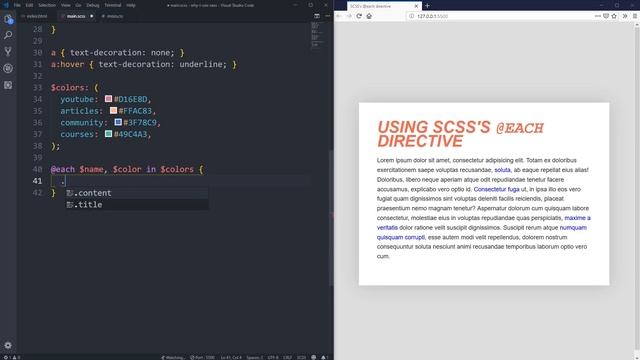Open the Explorer view in activity bar
The height and width of the screenshot is (360, 640).
[x=8, y=19]
